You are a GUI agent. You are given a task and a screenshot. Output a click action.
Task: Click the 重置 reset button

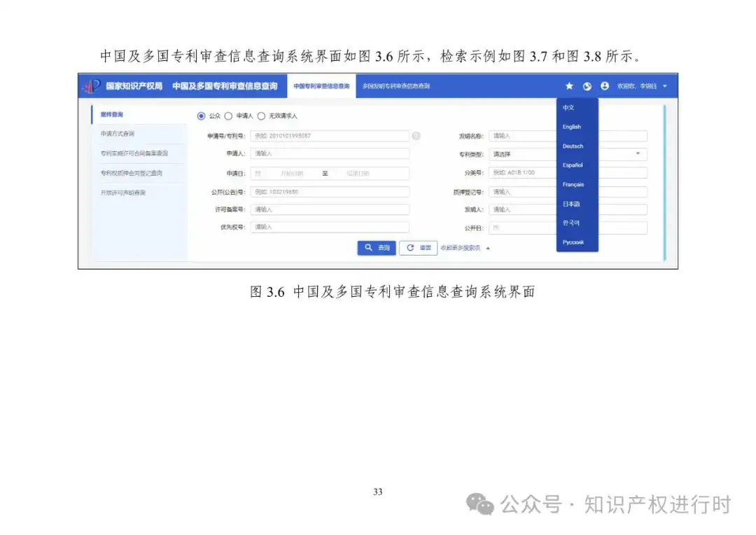(419, 247)
